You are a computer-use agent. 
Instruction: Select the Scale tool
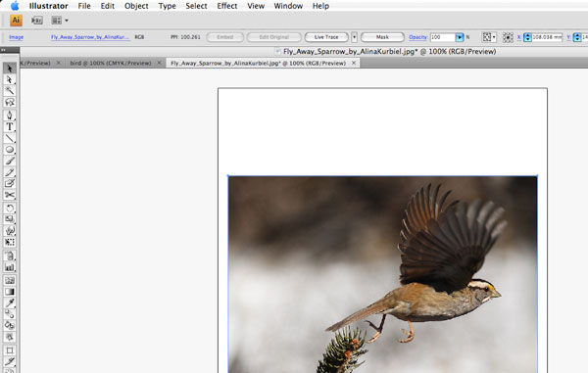(10, 219)
